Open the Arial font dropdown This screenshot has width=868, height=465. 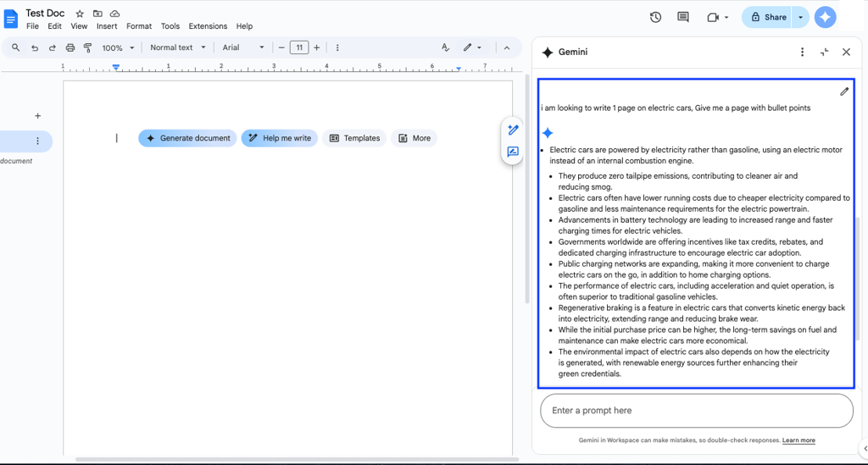point(243,47)
